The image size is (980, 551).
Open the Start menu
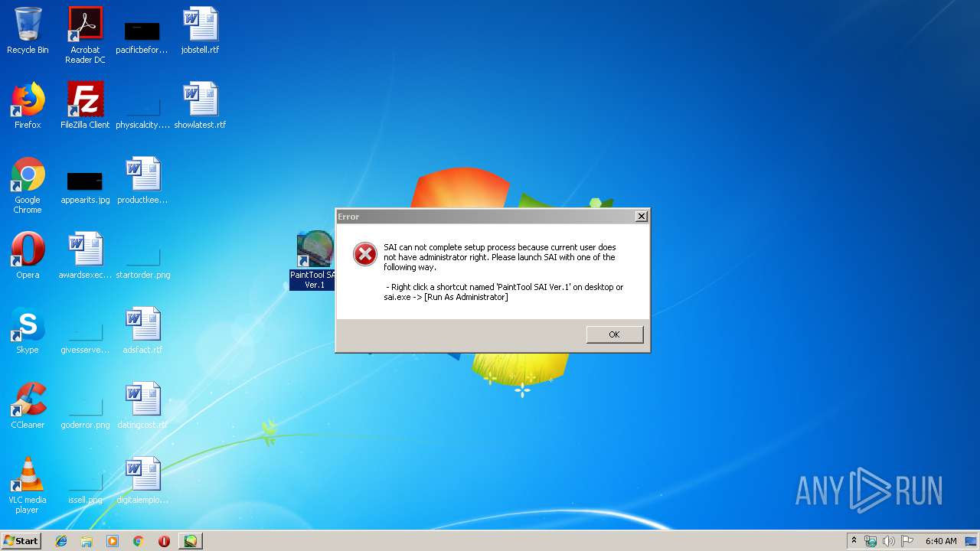(x=21, y=540)
